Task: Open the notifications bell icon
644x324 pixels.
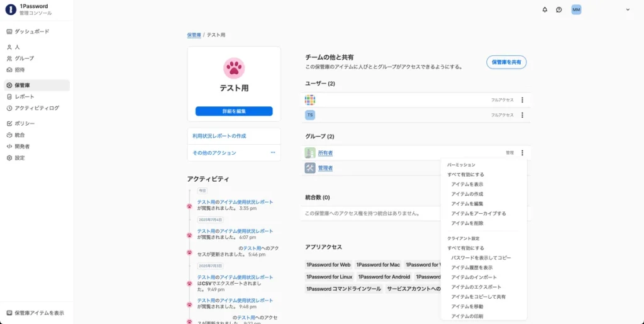Action: pyautogui.click(x=545, y=9)
